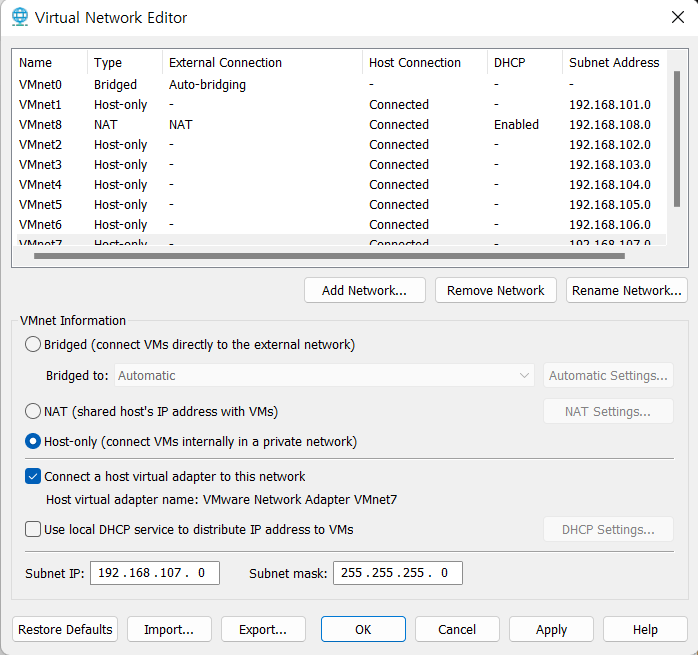Click DHCP column header
The image size is (698, 655).
click(x=525, y=62)
